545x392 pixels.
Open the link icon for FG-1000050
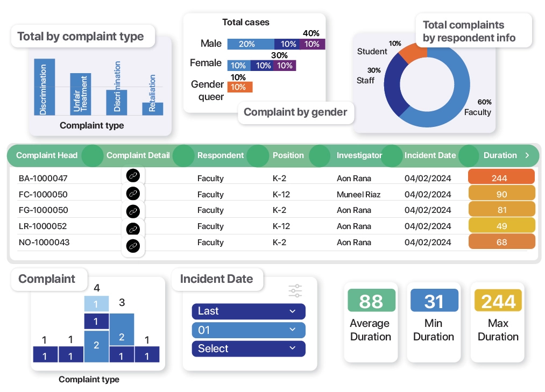pyautogui.click(x=133, y=211)
